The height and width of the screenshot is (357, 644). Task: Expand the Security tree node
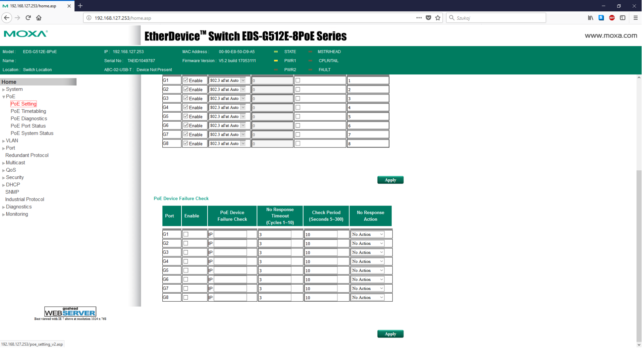[x=4, y=178]
